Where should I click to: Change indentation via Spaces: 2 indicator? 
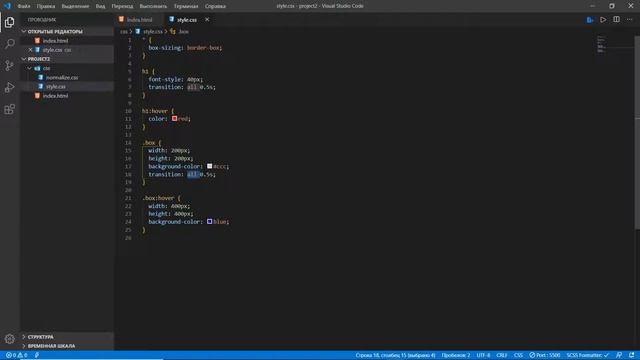coord(456,355)
